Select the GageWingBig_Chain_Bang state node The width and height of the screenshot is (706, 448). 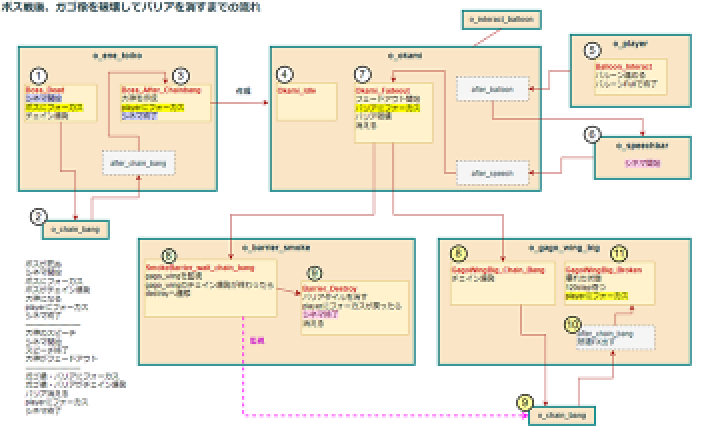(502, 285)
